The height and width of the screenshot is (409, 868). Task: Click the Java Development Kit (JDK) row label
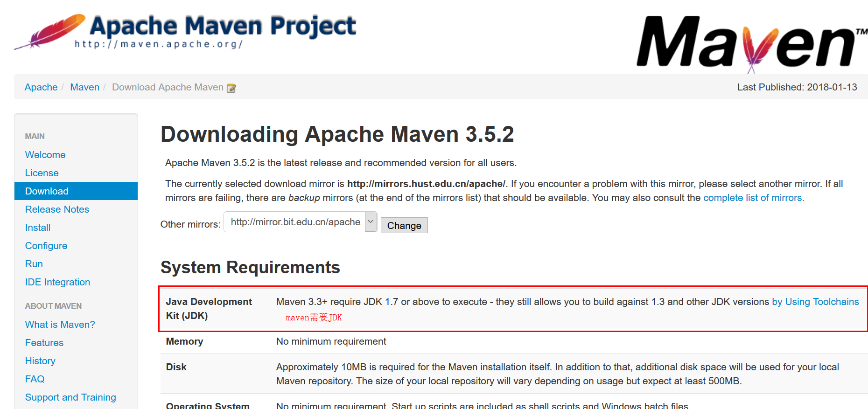209,309
